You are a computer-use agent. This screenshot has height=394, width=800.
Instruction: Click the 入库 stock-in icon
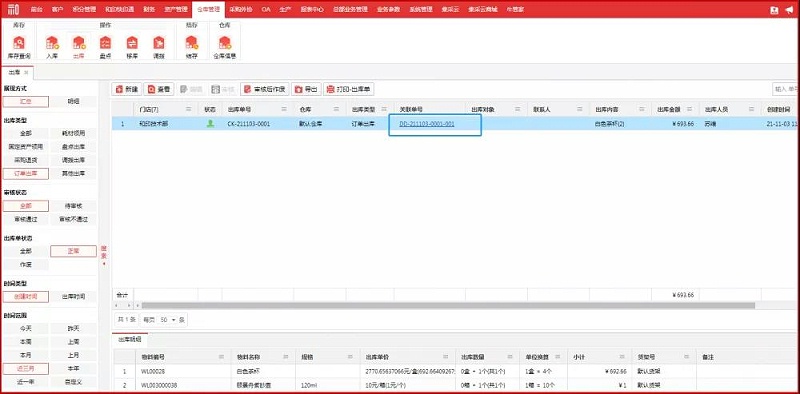[52, 47]
